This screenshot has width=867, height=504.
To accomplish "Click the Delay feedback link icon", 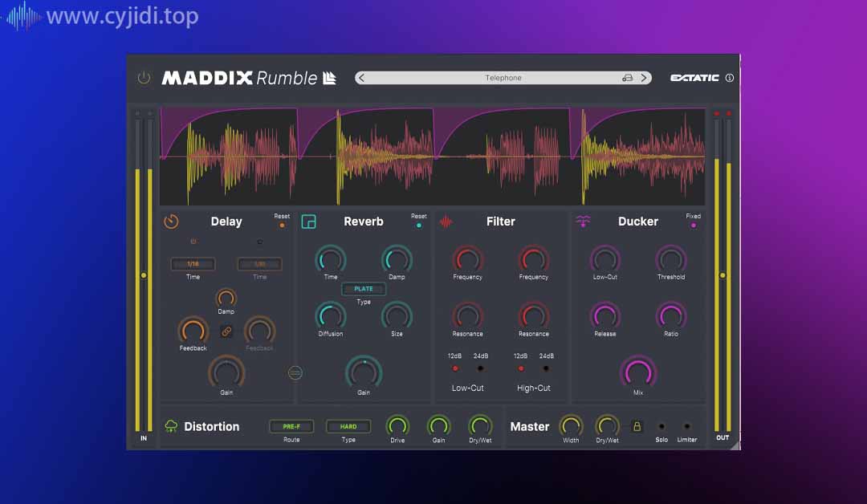I will pyautogui.click(x=226, y=331).
